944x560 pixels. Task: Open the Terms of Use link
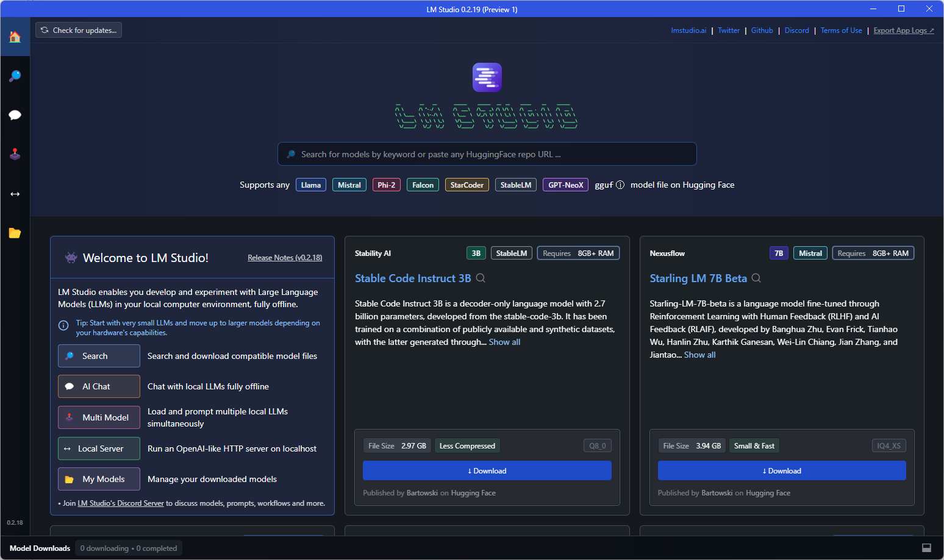pyautogui.click(x=841, y=30)
